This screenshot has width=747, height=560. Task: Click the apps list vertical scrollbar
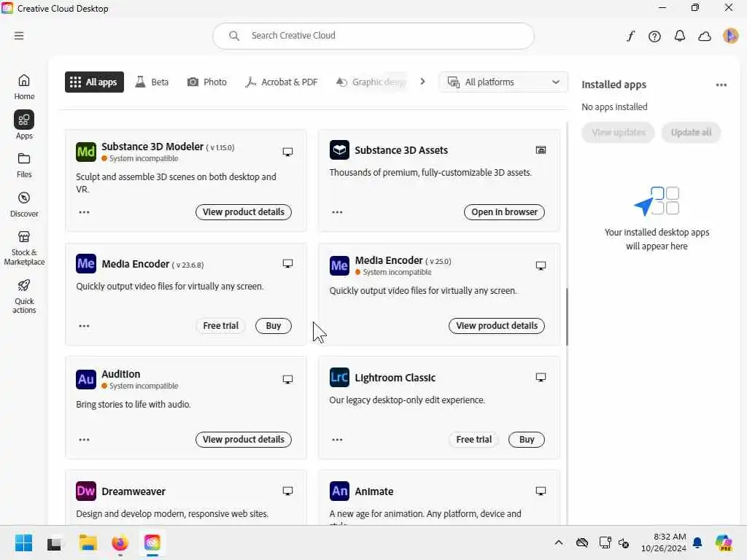(567, 316)
